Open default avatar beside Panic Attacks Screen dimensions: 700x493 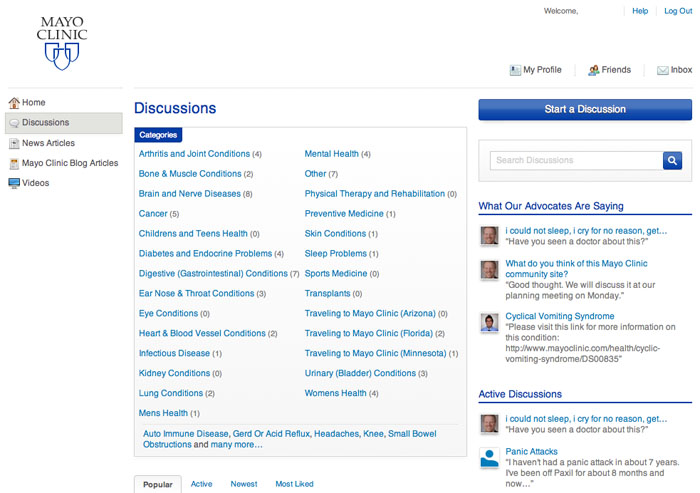pos(489,457)
